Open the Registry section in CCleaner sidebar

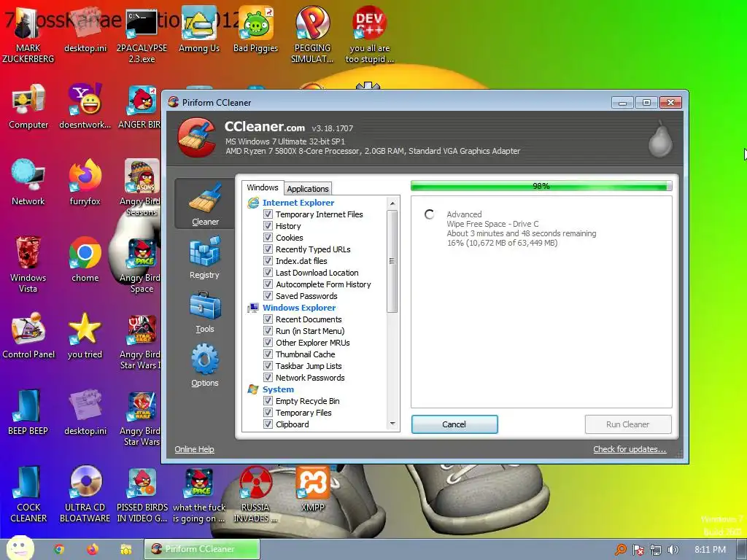205,257
